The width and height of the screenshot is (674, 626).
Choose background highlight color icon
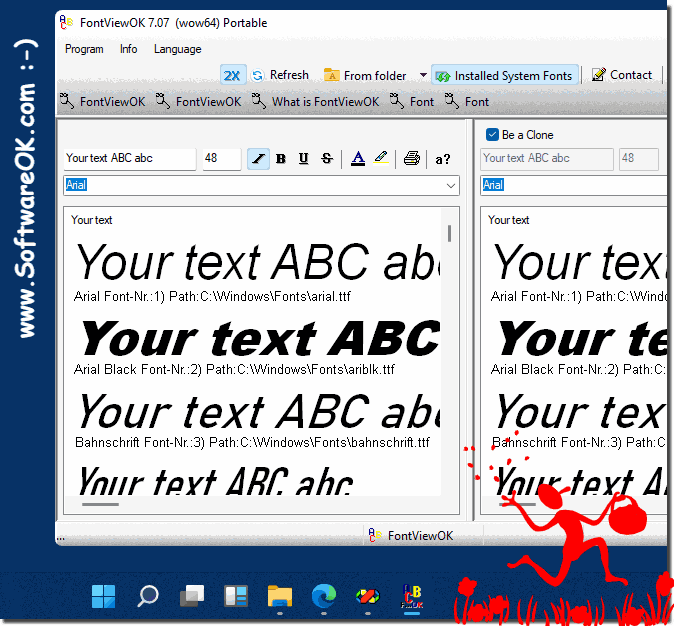[x=381, y=159]
